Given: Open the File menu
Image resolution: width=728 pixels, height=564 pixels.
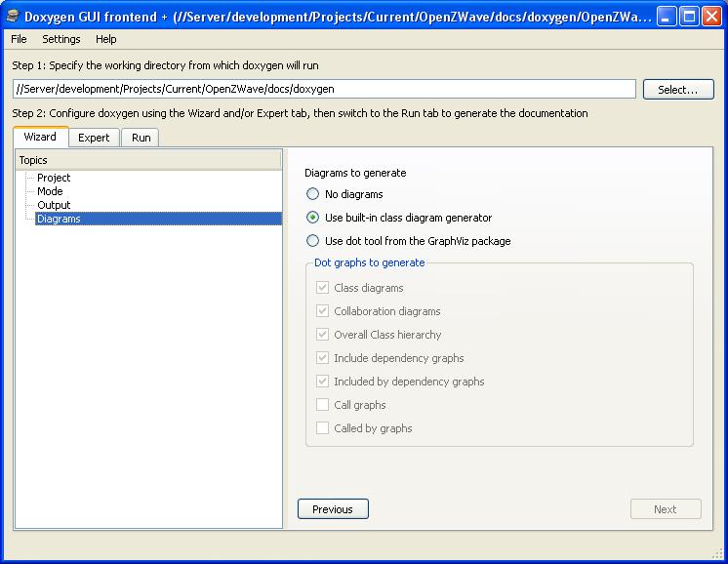Looking at the screenshot, I should [19, 39].
